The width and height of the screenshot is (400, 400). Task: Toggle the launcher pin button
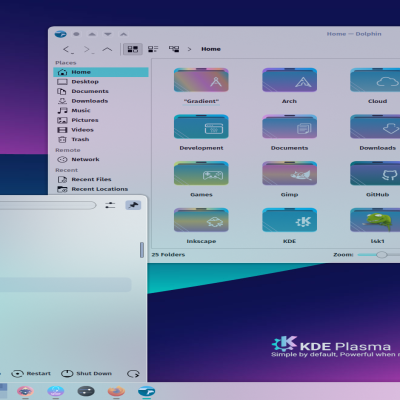coord(133,205)
